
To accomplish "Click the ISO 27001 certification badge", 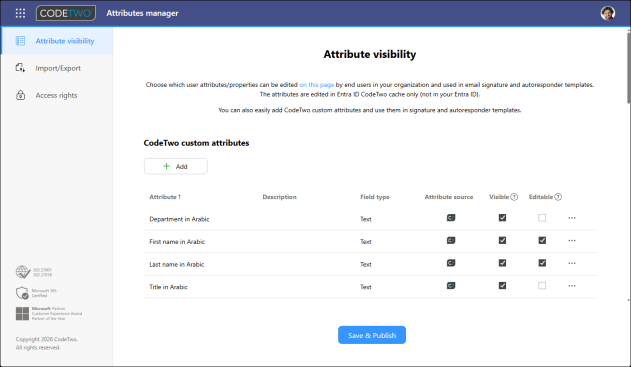I will tap(34, 272).
